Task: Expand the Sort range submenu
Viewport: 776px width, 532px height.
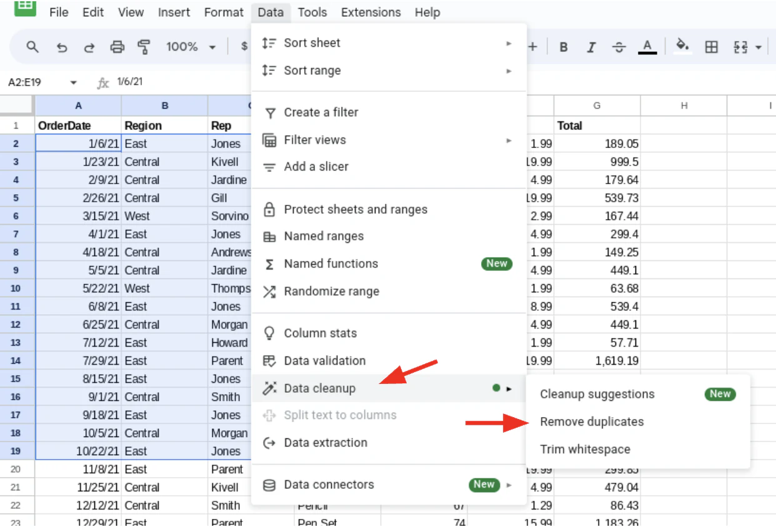Action: tap(389, 71)
